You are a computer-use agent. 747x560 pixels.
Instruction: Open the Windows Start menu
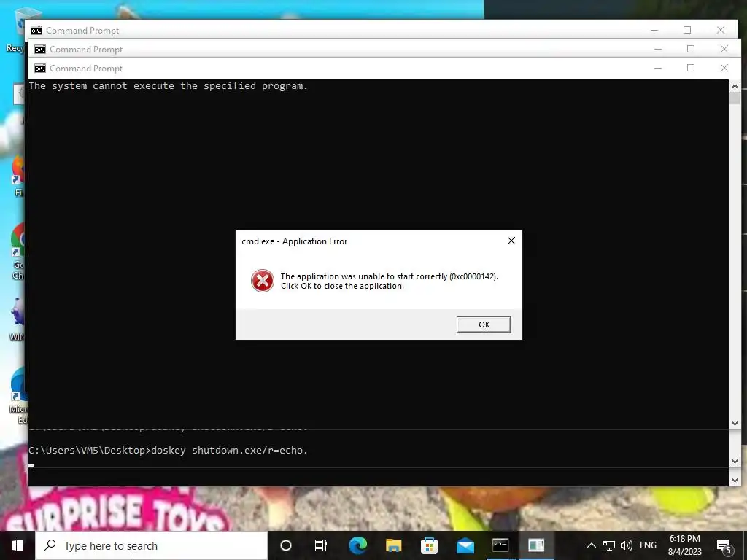[18, 545]
